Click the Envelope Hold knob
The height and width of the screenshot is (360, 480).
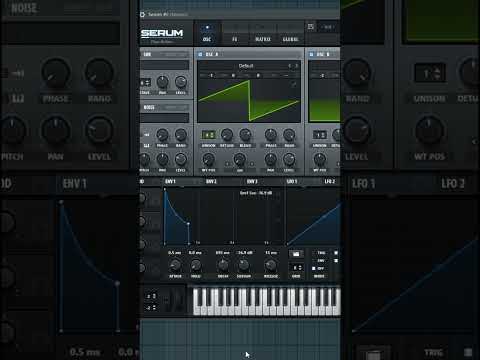click(196, 265)
